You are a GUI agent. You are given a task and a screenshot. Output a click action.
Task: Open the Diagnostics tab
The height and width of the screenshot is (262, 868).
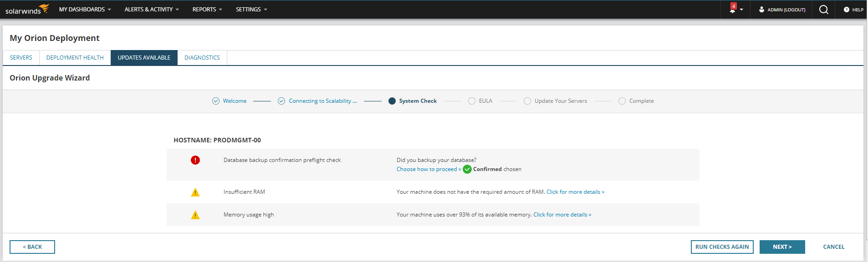(x=202, y=58)
